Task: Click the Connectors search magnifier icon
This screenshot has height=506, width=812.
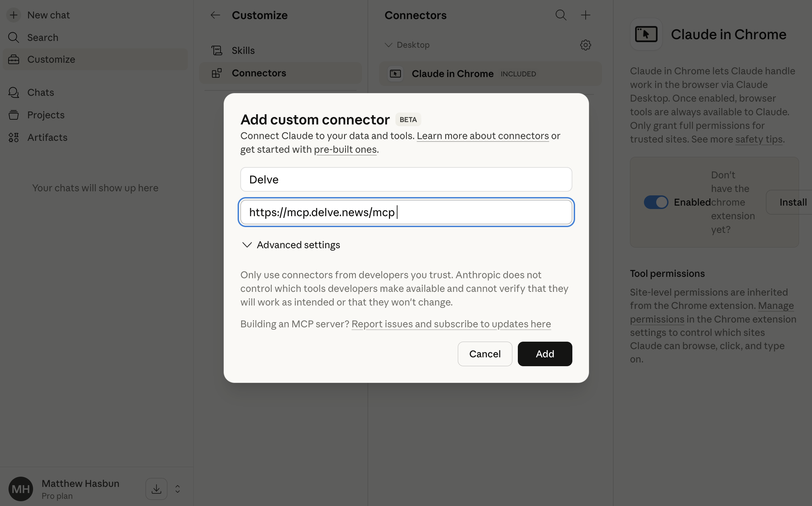Action: (x=561, y=15)
